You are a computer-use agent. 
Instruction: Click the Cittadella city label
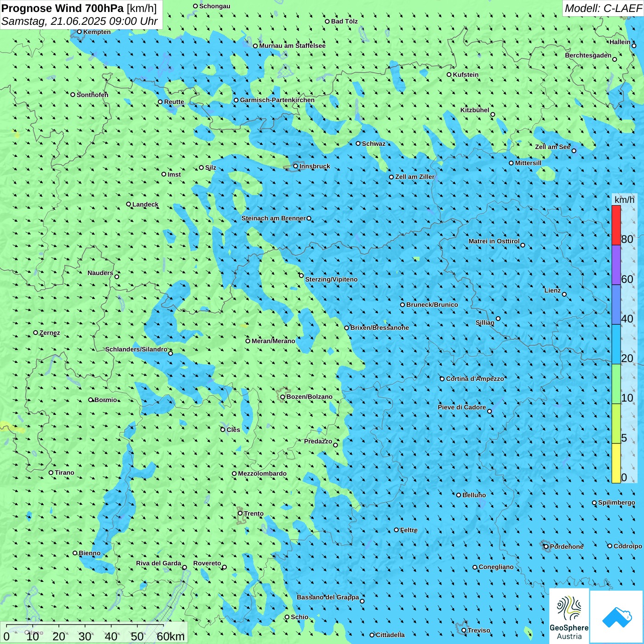pos(390,635)
